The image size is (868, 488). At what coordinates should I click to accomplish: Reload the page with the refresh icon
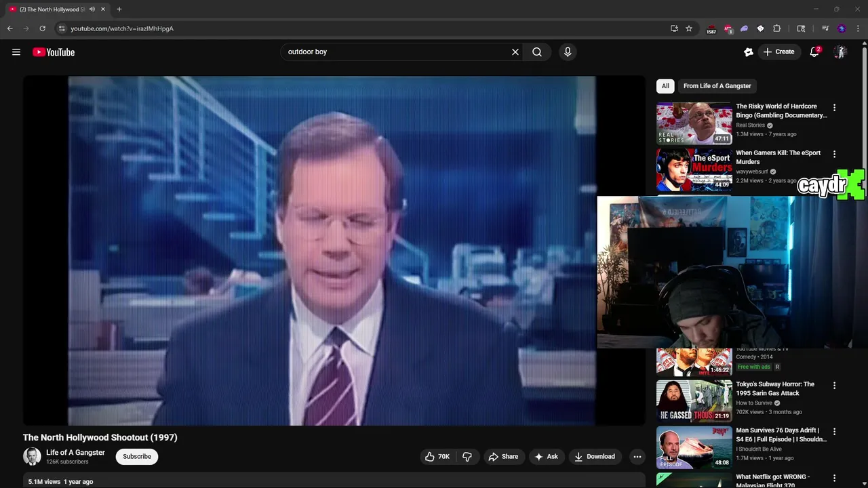point(42,28)
